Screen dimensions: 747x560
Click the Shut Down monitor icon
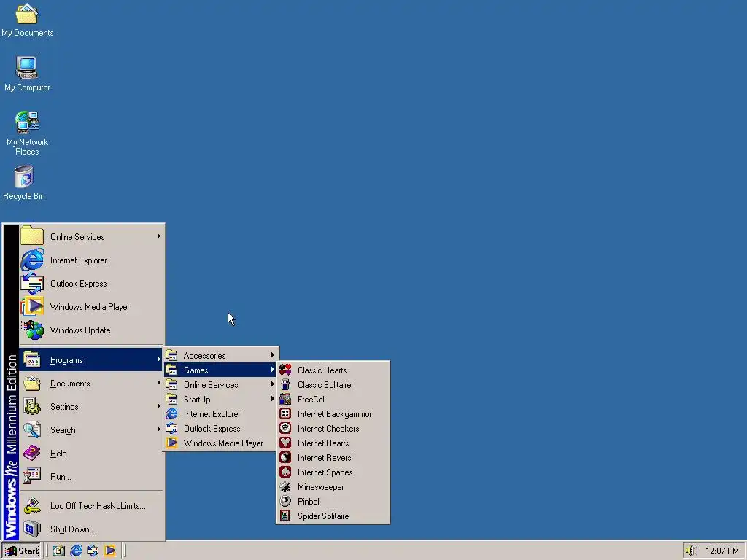point(32,529)
